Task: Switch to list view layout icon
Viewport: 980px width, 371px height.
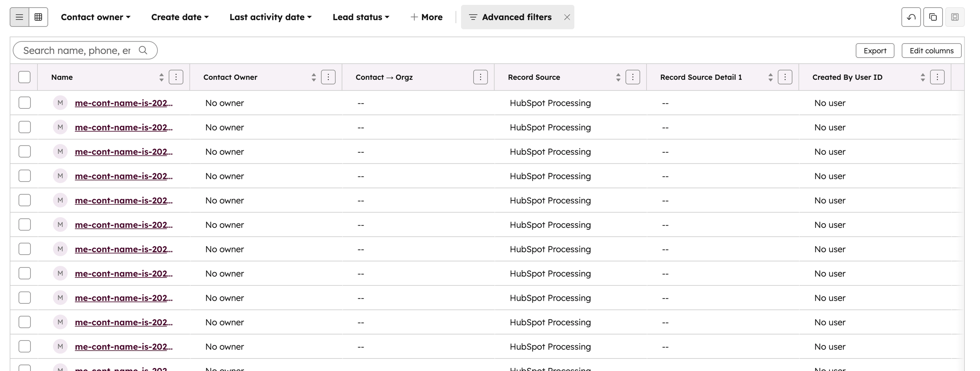Action: pos(19,17)
